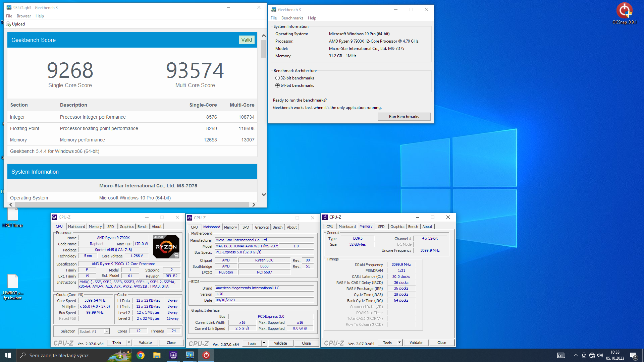
Task: Click the middle CPU-Z window title icon
Action: [x=190, y=218]
